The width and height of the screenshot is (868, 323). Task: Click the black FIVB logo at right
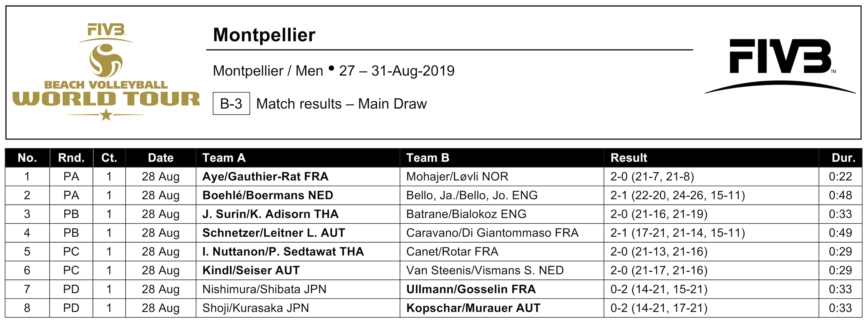(780, 66)
